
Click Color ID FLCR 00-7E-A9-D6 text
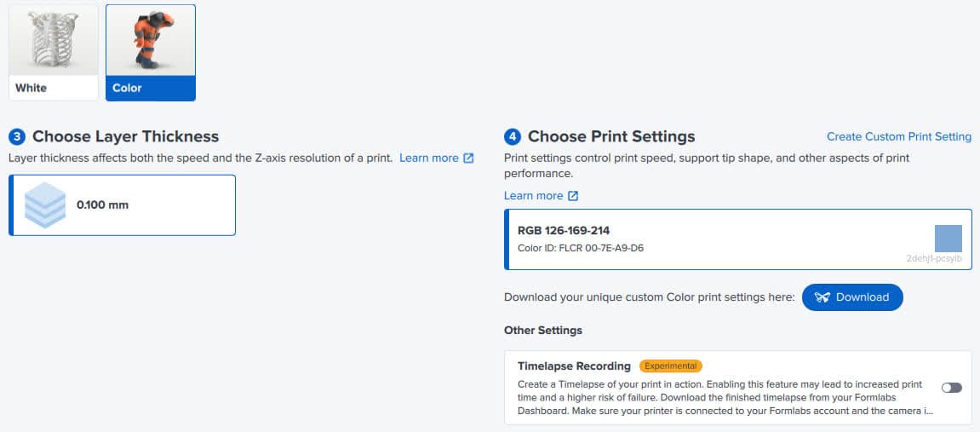pos(581,248)
